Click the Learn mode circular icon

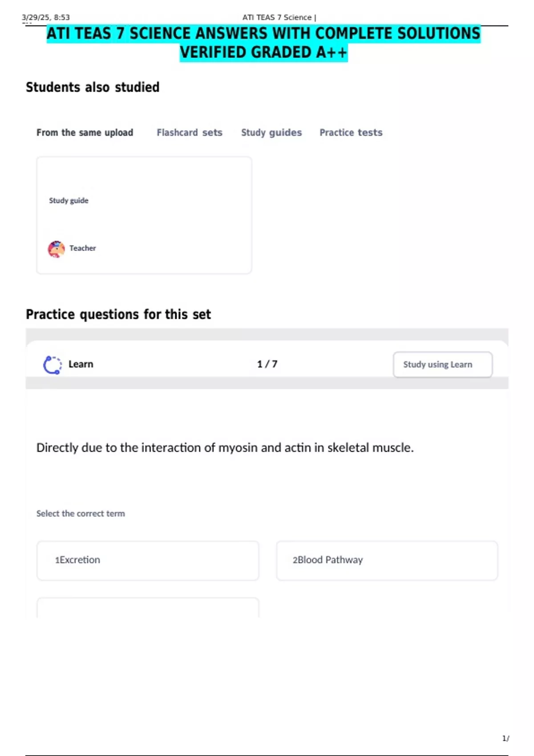[53, 365]
